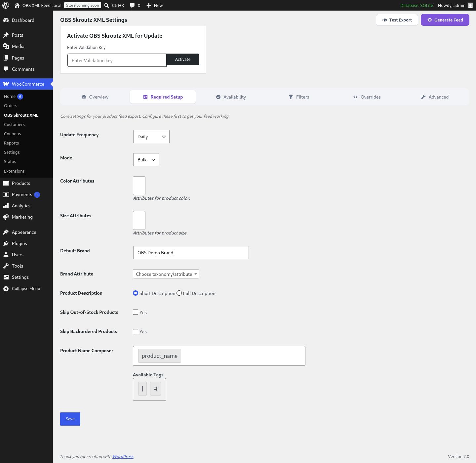Click the refresh icon on Generate Feed
The width and height of the screenshot is (476, 463).
click(x=430, y=20)
